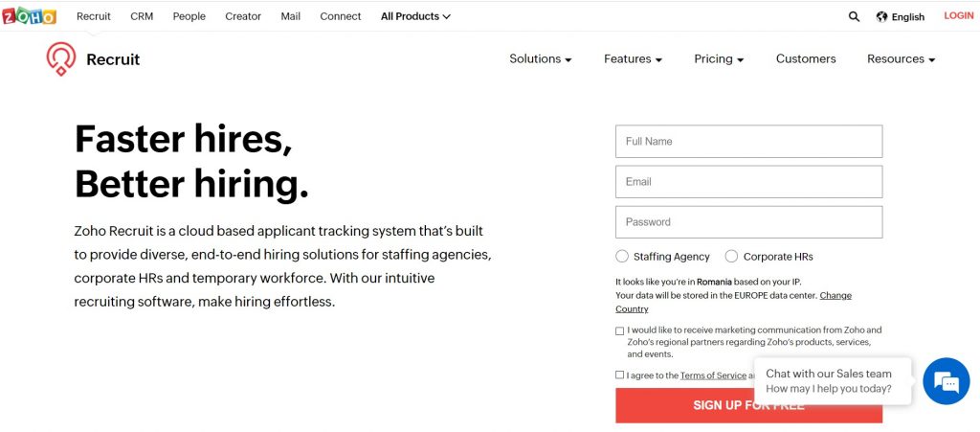Click the Sign Up For Free button
The width and height of the screenshot is (980, 432).
(748, 405)
